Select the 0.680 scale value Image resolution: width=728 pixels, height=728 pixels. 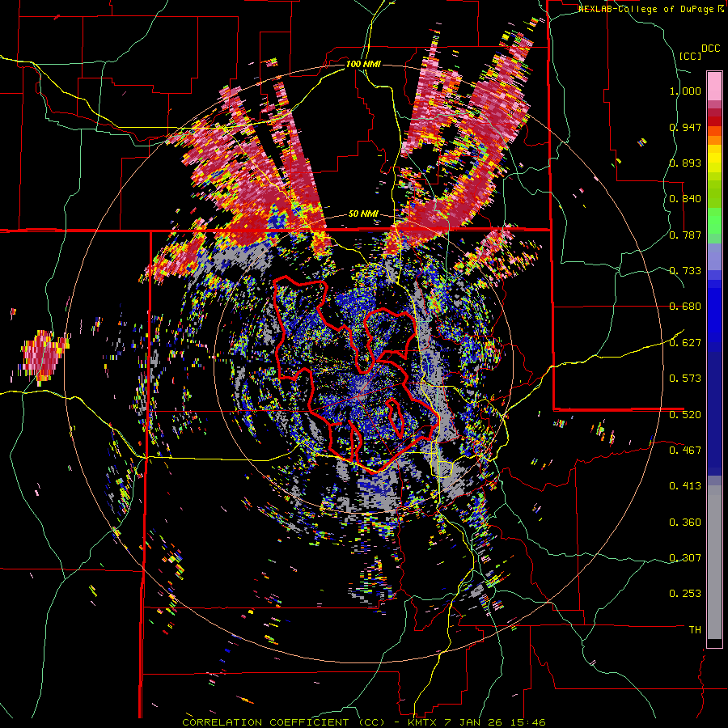pyautogui.click(x=685, y=307)
